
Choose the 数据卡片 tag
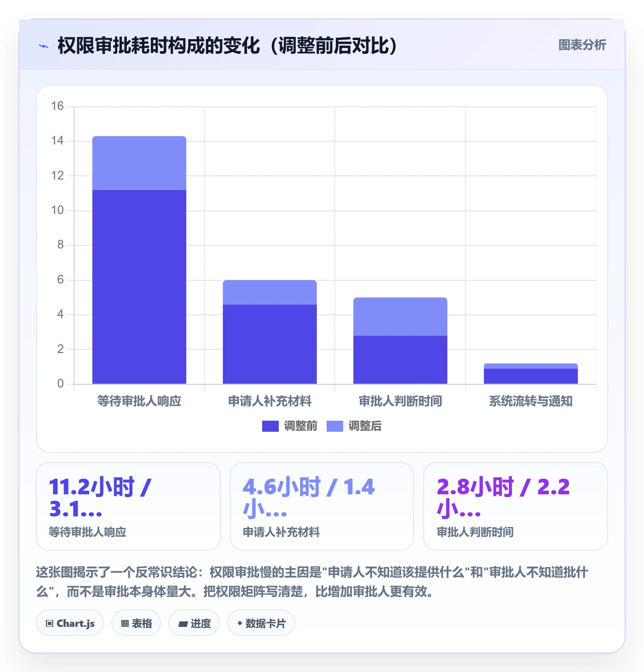pyautogui.click(x=261, y=623)
